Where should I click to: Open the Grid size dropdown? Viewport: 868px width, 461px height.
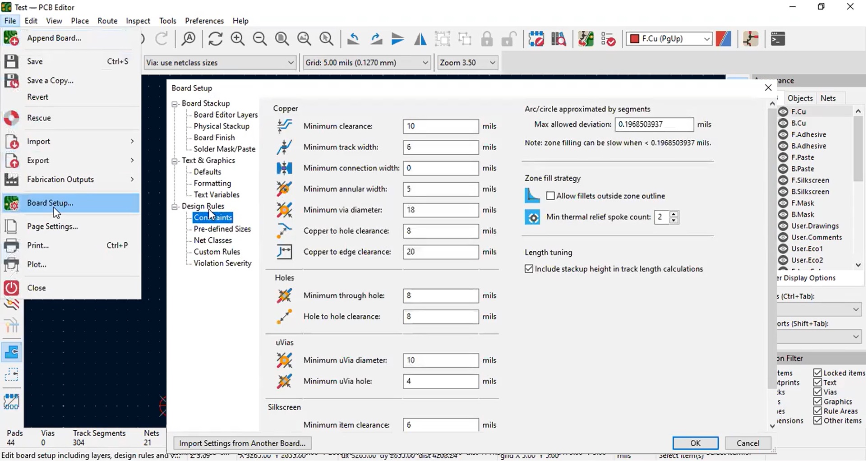367,63
